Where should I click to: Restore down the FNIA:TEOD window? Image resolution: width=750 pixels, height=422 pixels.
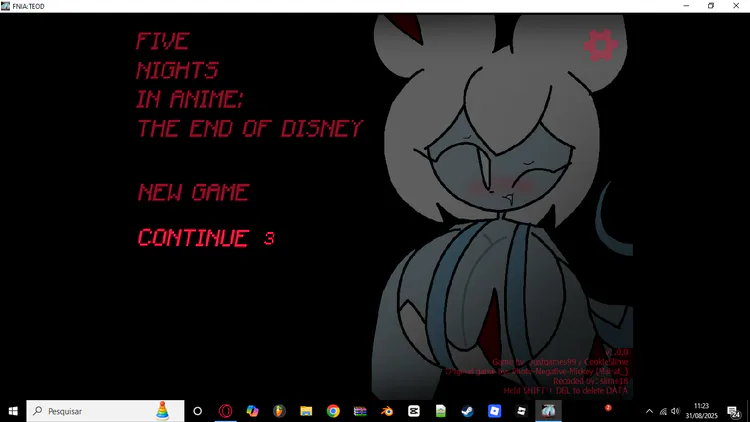click(x=711, y=6)
